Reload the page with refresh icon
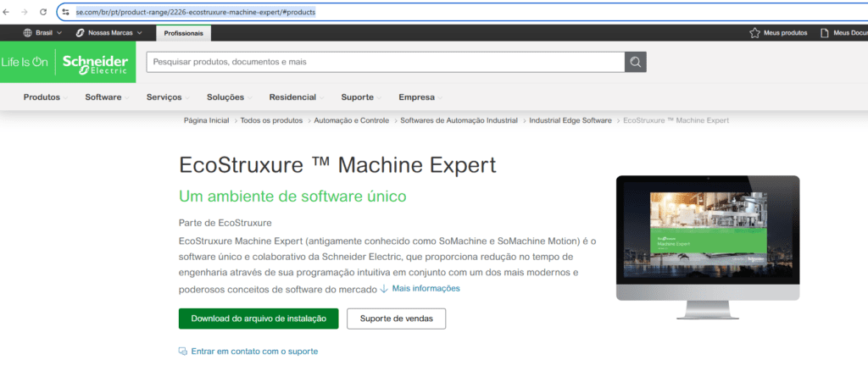Screen dimensions: 868x377 pyautogui.click(x=43, y=12)
